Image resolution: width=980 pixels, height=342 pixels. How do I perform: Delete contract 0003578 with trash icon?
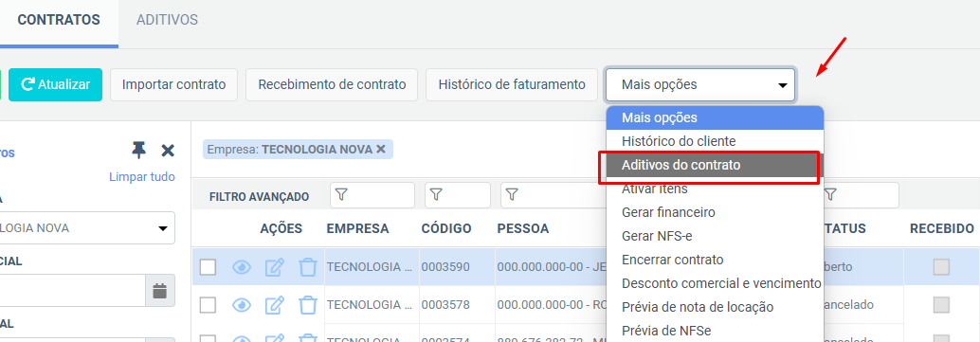click(x=307, y=305)
